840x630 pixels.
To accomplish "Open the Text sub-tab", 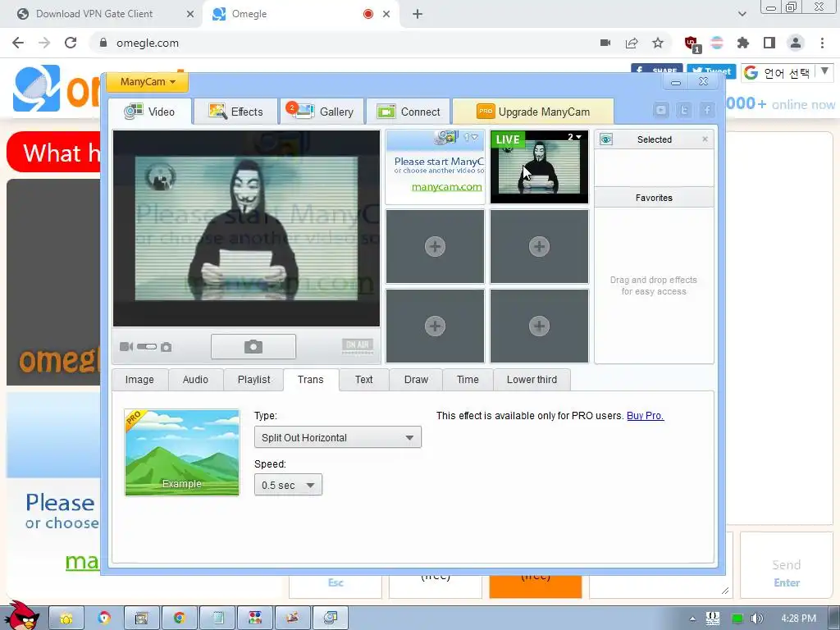I will 363,380.
